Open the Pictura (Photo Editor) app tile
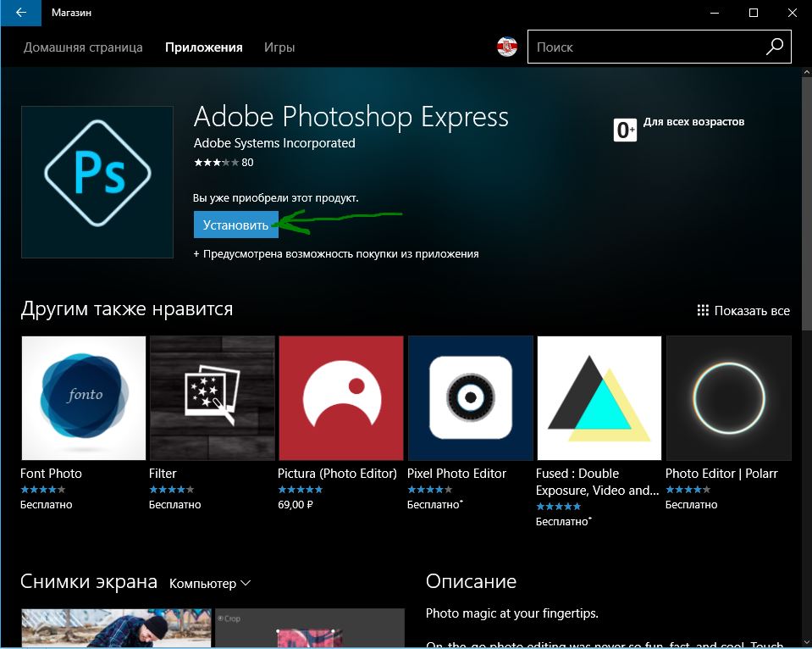The image size is (812, 649). click(340, 398)
